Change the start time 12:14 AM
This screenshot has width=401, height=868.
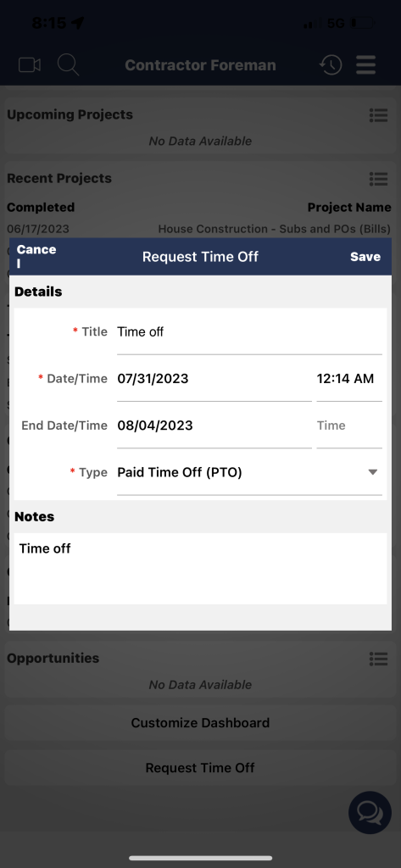click(x=349, y=380)
